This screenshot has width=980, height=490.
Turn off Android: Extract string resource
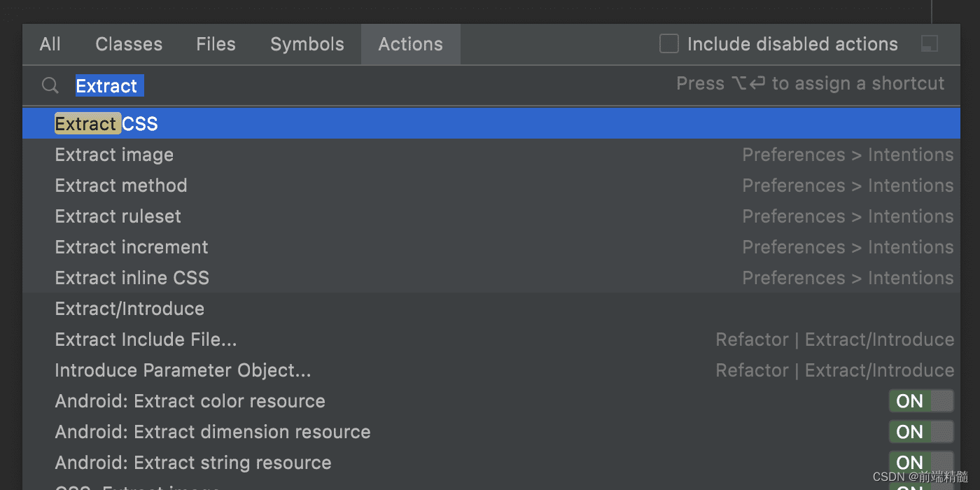click(921, 462)
